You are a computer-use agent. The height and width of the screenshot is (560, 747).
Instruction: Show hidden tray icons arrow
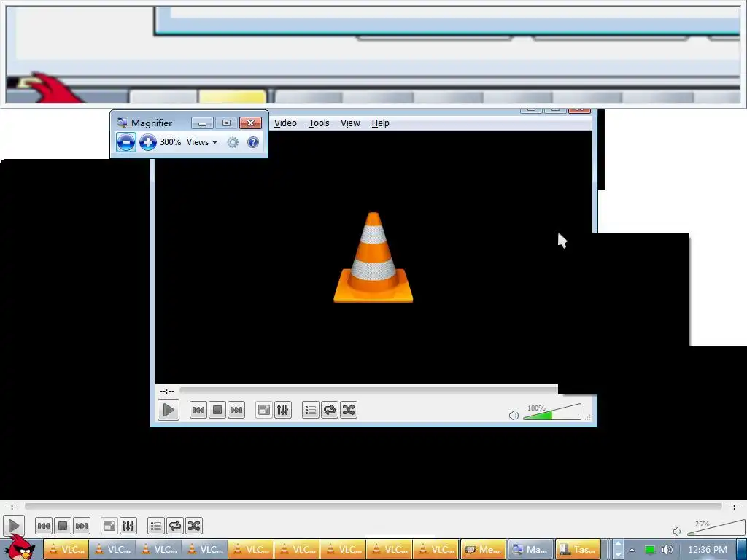[x=632, y=550]
